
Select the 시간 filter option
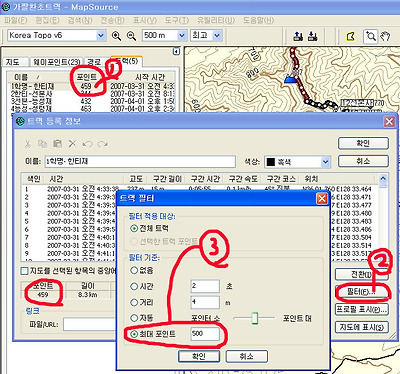(x=134, y=286)
